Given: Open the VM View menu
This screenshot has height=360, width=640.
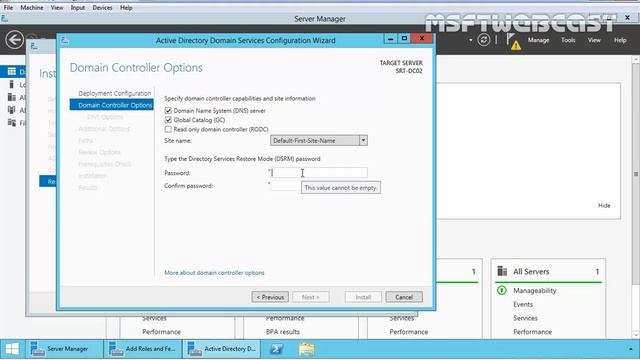Looking at the screenshot, I should click(x=57, y=7).
